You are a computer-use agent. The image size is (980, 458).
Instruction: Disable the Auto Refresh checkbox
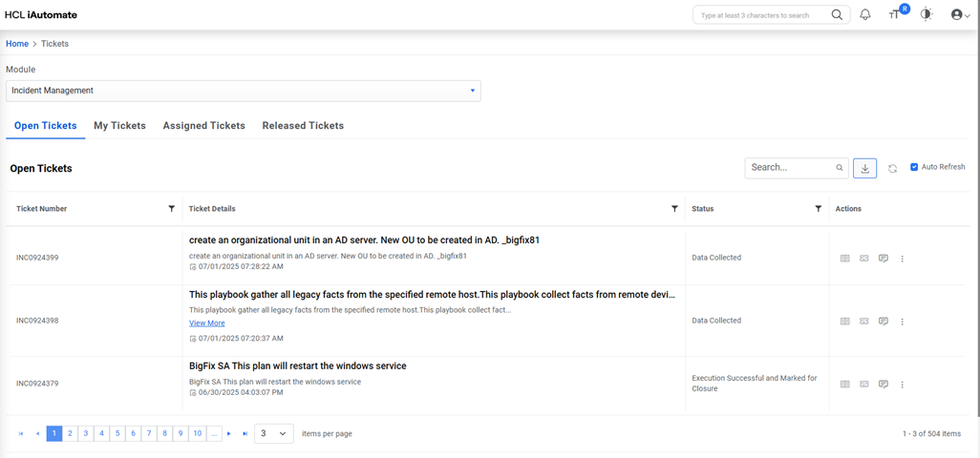pyautogui.click(x=914, y=167)
